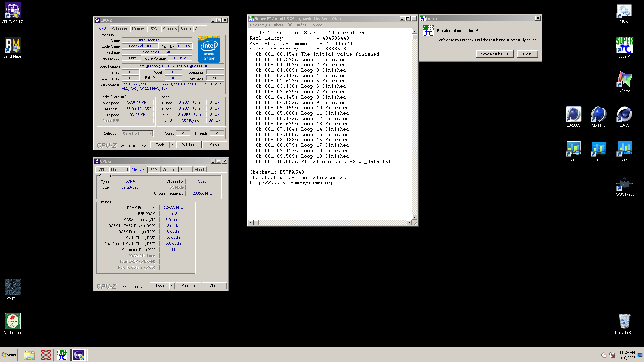Click Super PI horizontal scrollbar right arrow
Viewport: 644px width, 362px height.
coord(409,223)
